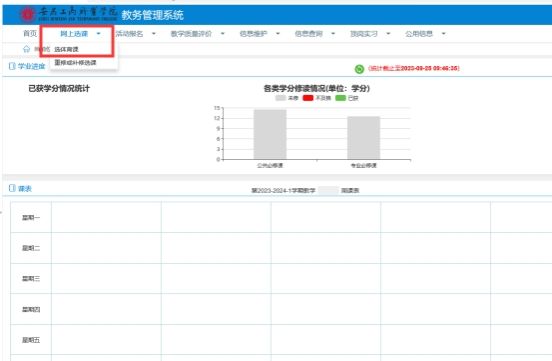Click the 专业必修课 bar in chart
This screenshot has height=361, width=552.
(364, 138)
